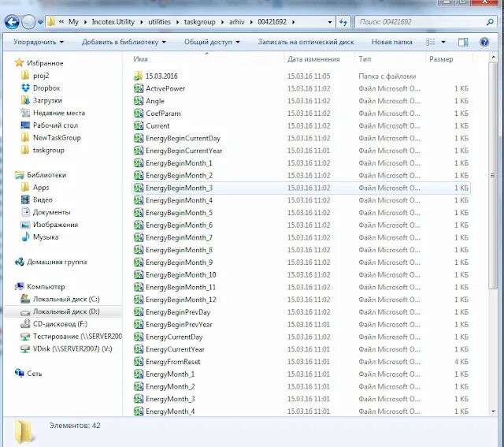This screenshot has height=447, width=504.
Task: Select the Angle file
Action: pos(155,101)
